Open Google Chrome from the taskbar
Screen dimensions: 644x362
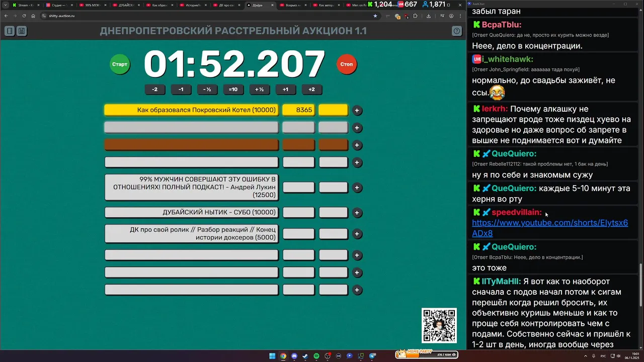[283, 356]
